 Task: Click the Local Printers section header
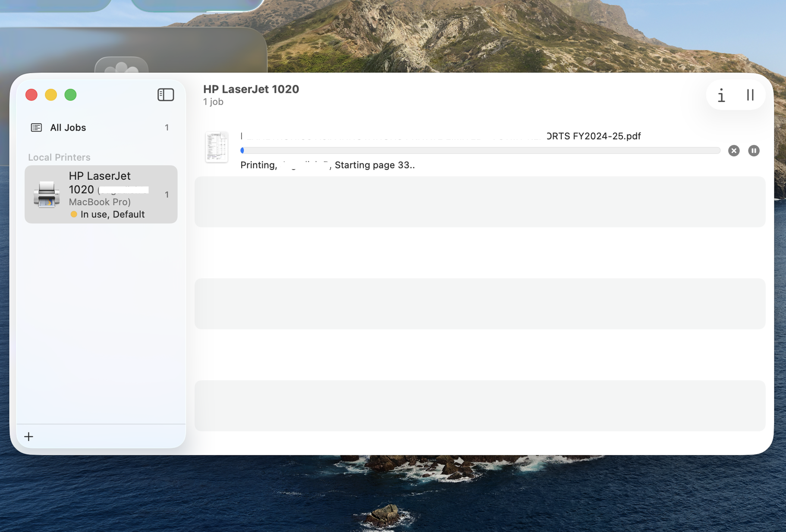pyautogui.click(x=59, y=157)
